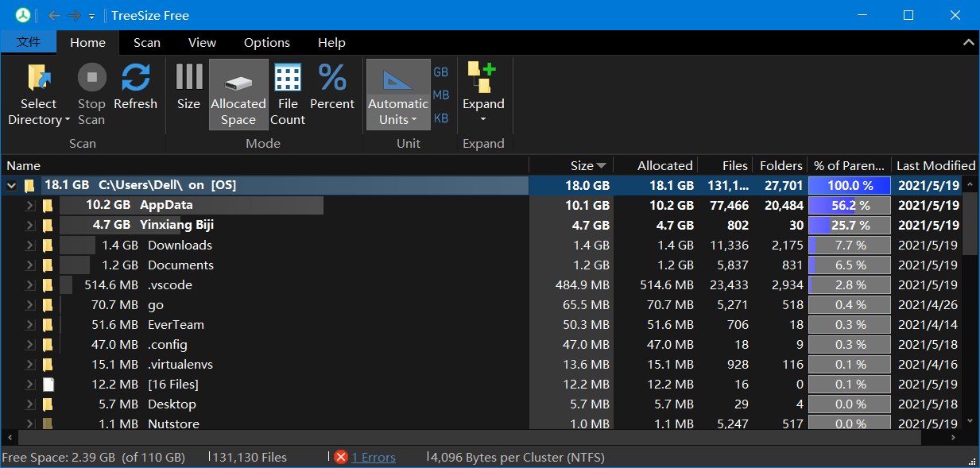
Task: Click the 100.0 % bar of root
Action: point(849,186)
